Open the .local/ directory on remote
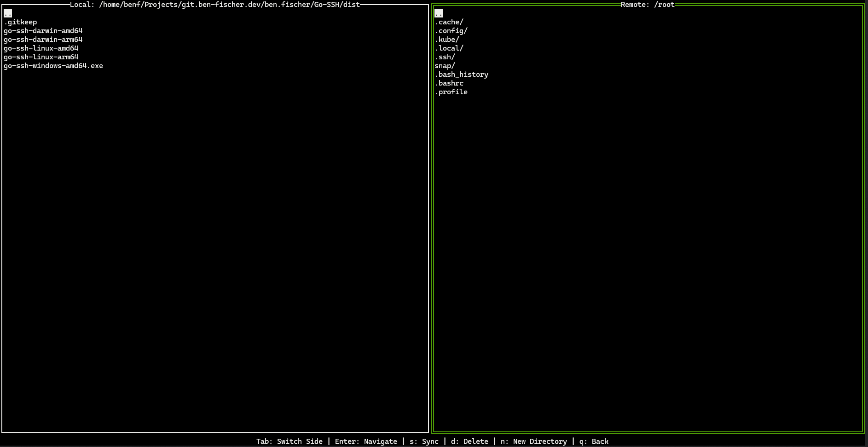 coord(449,48)
